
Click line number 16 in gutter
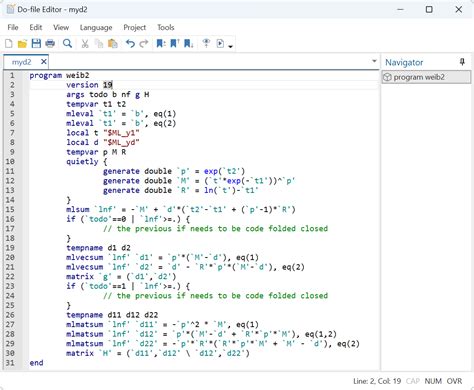click(10, 219)
